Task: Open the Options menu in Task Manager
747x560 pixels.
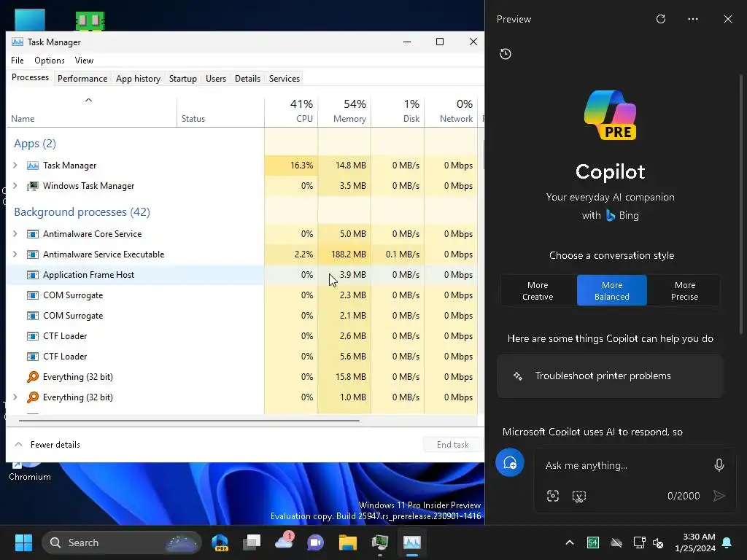Action: click(50, 61)
